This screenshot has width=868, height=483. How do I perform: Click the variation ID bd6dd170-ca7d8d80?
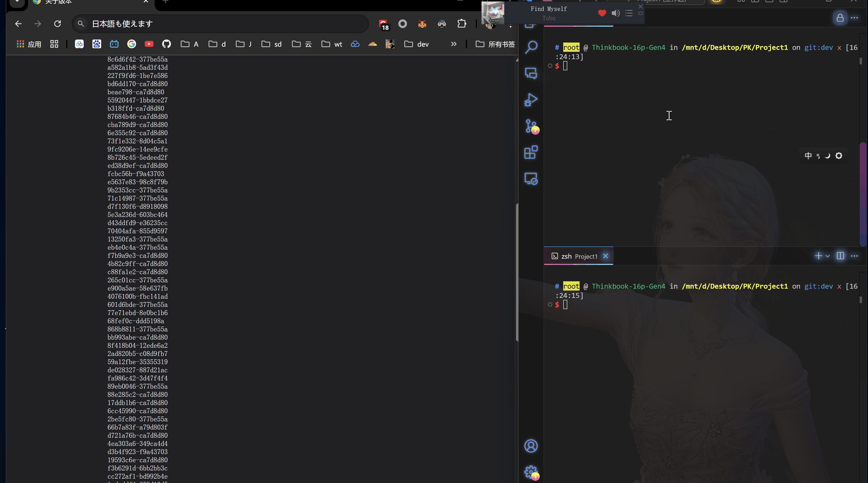[137, 84]
